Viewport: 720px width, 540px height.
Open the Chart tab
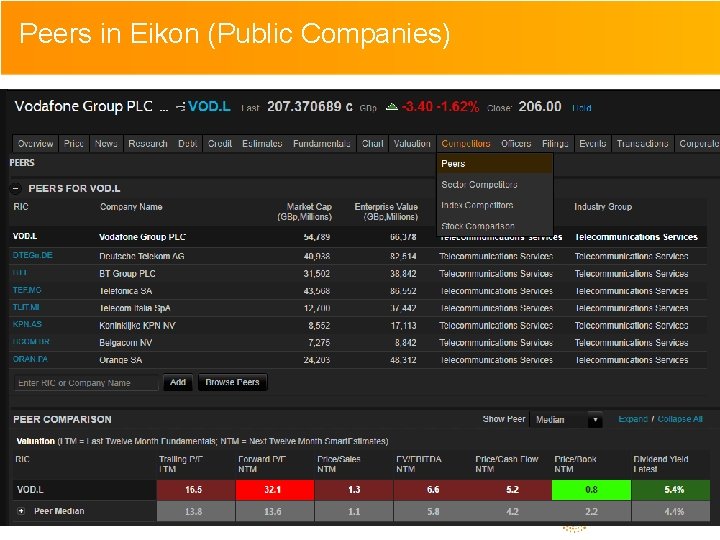(x=372, y=144)
